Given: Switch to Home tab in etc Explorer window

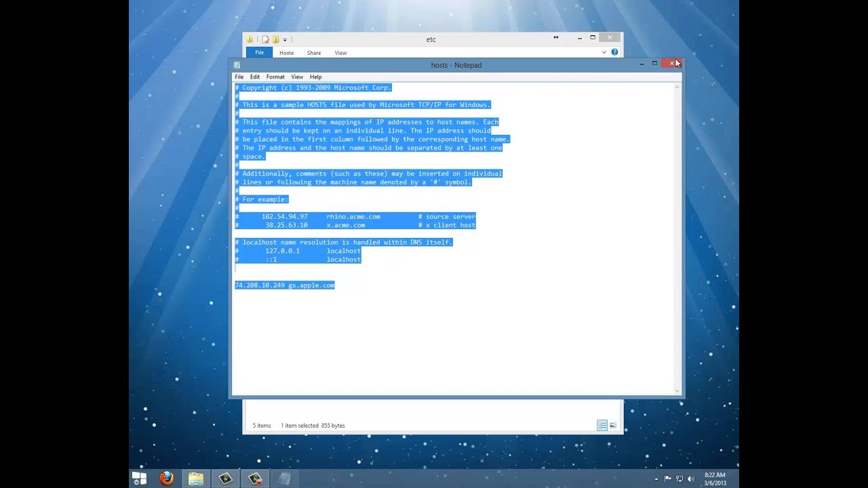Looking at the screenshot, I should (286, 53).
